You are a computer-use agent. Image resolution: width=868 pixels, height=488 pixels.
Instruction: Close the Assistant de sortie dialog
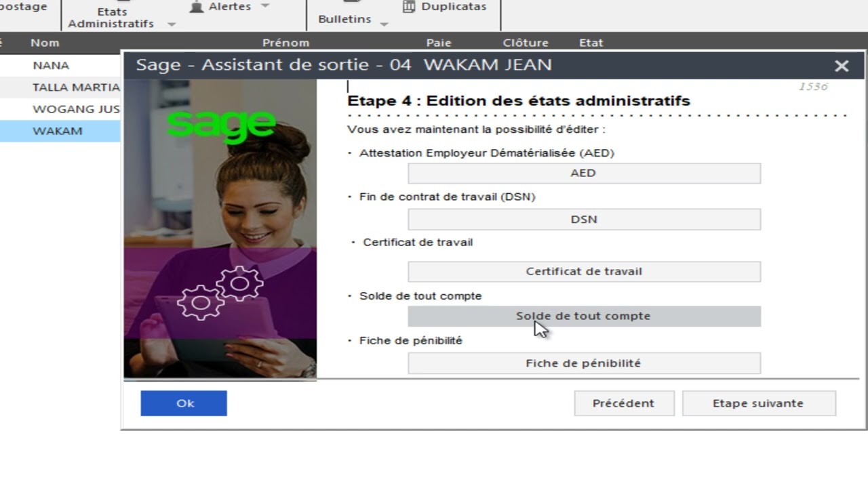842,66
